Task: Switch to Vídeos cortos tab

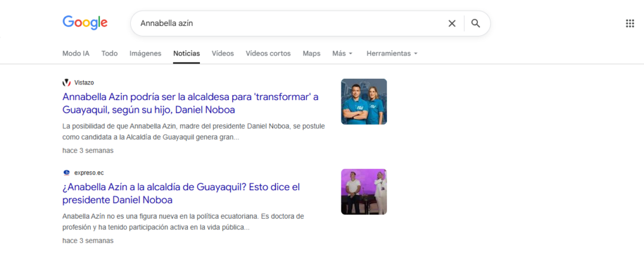Action: [x=268, y=54]
